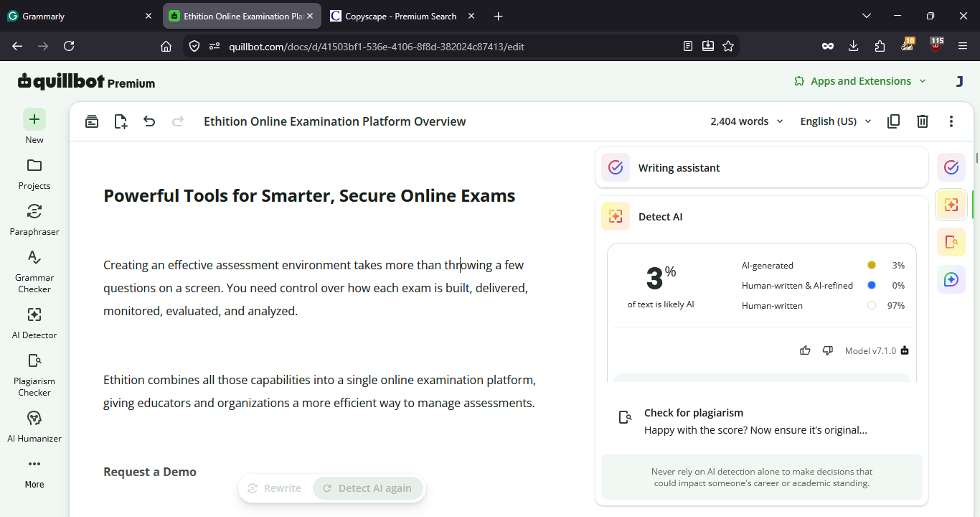Select the Writing assistant icon in right rail
The image size is (980, 517).
(951, 167)
